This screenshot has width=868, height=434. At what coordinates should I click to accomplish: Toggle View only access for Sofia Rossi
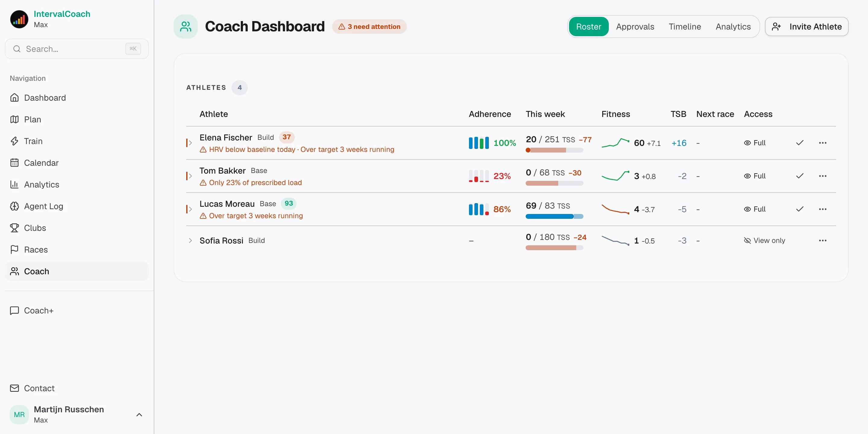click(x=764, y=241)
